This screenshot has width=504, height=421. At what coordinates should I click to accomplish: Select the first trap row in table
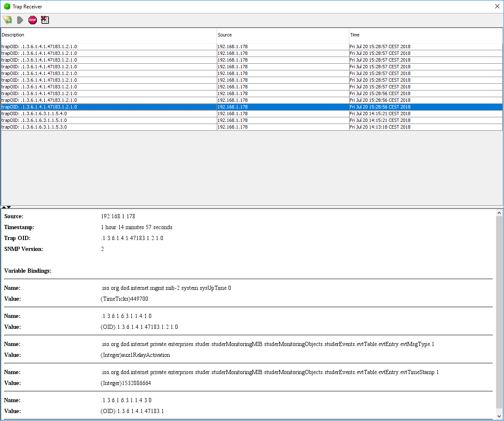tap(108, 46)
